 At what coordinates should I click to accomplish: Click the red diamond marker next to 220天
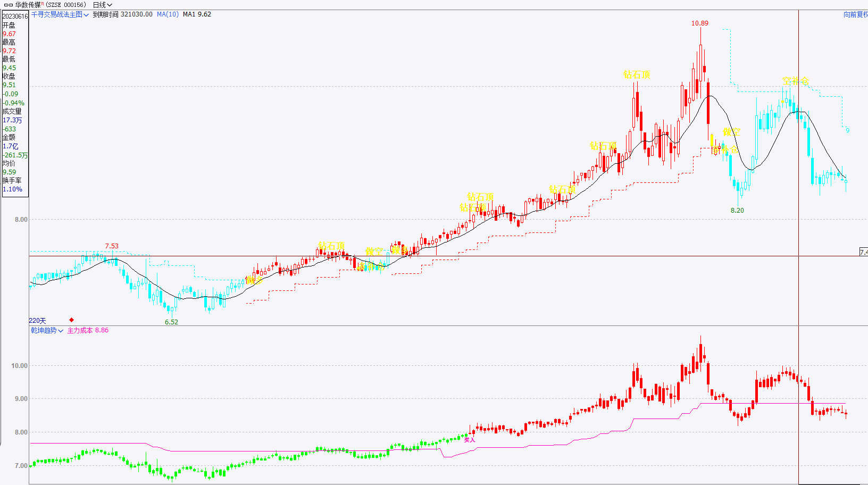71,320
